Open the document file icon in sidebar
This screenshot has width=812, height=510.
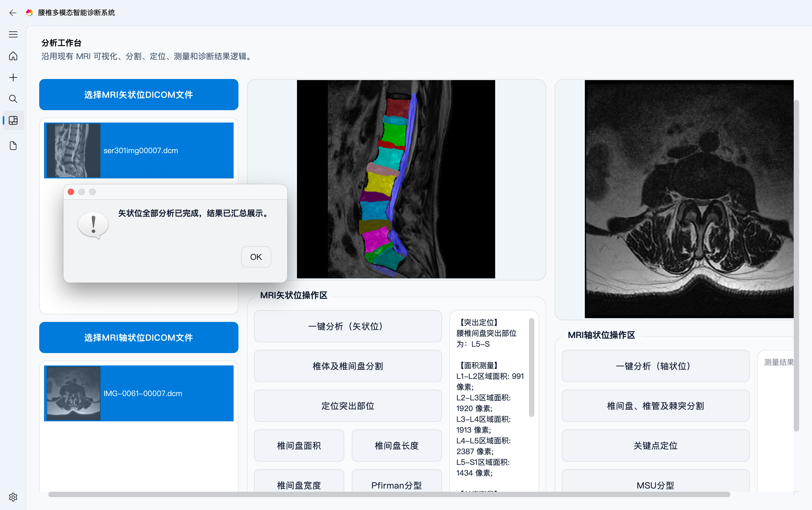[x=13, y=146]
